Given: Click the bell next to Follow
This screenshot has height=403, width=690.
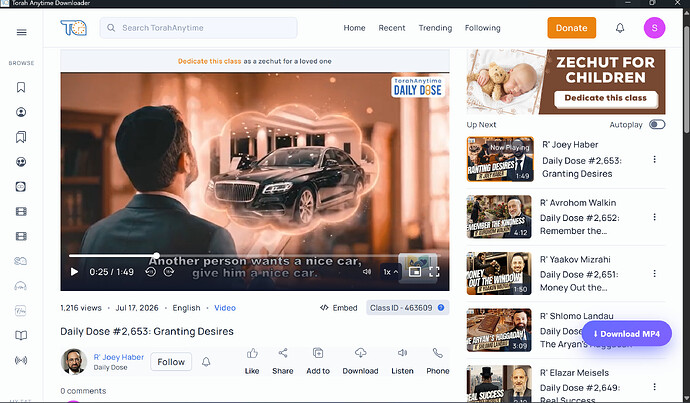Looking at the screenshot, I should click(x=206, y=362).
